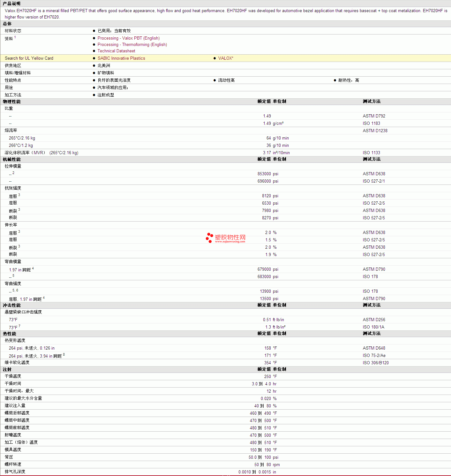Click the ISO 1183 test method cell
The image size is (451, 476).
tap(372, 123)
